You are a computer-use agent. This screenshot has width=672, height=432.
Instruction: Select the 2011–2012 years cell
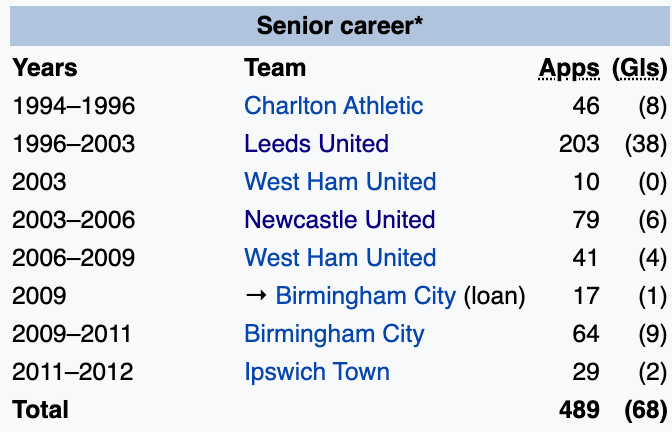point(73,372)
